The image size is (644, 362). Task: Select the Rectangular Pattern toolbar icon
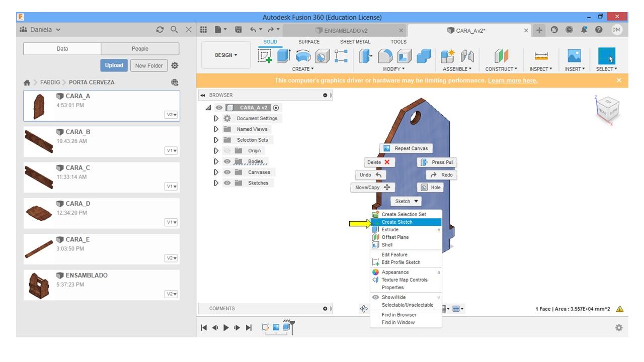pos(341,56)
